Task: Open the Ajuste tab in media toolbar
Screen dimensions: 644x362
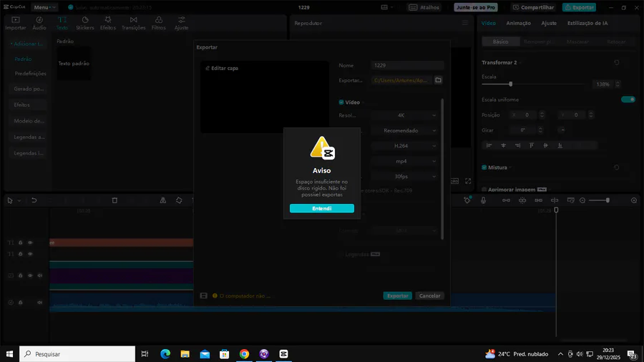Action: click(181, 24)
